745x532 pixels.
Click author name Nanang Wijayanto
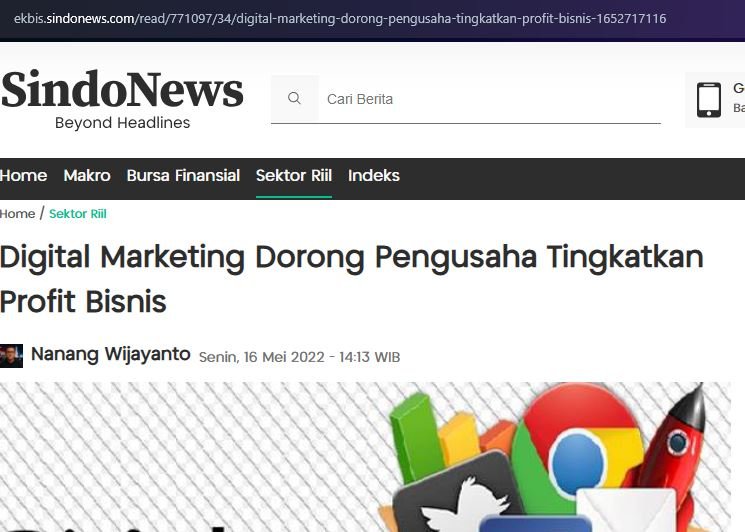tap(111, 354)
